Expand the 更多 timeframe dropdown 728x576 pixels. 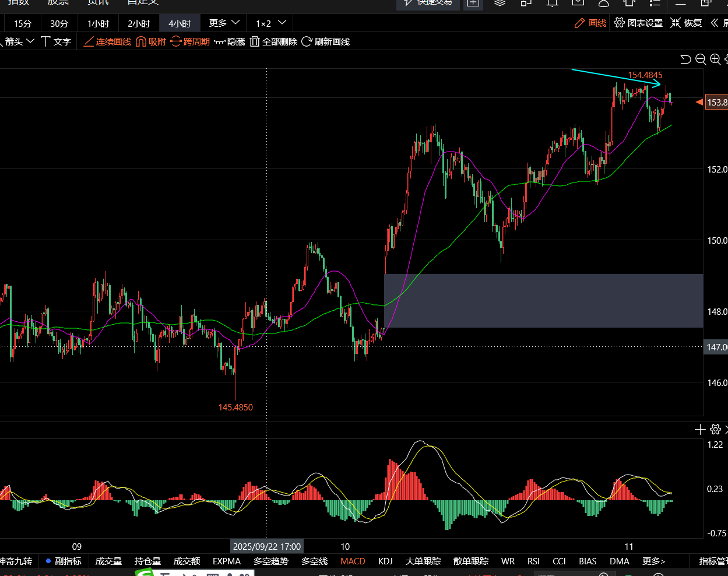[x=224, y=23]
